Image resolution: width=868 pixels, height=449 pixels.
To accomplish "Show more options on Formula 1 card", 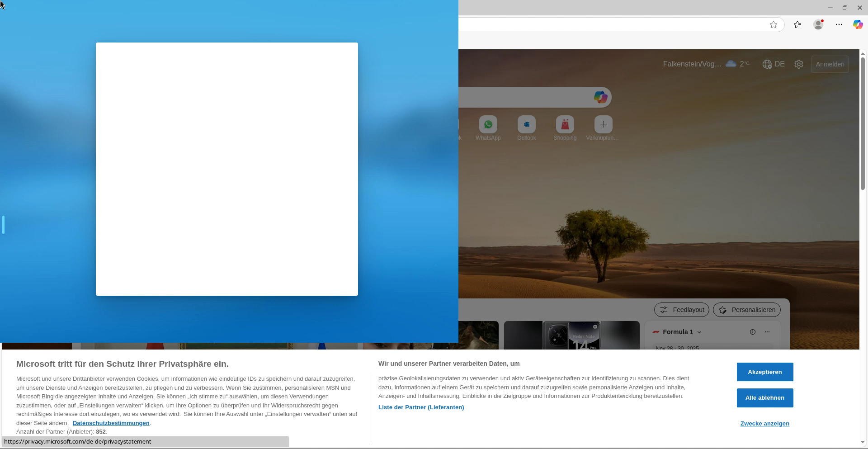I will [x=767, y=332].
